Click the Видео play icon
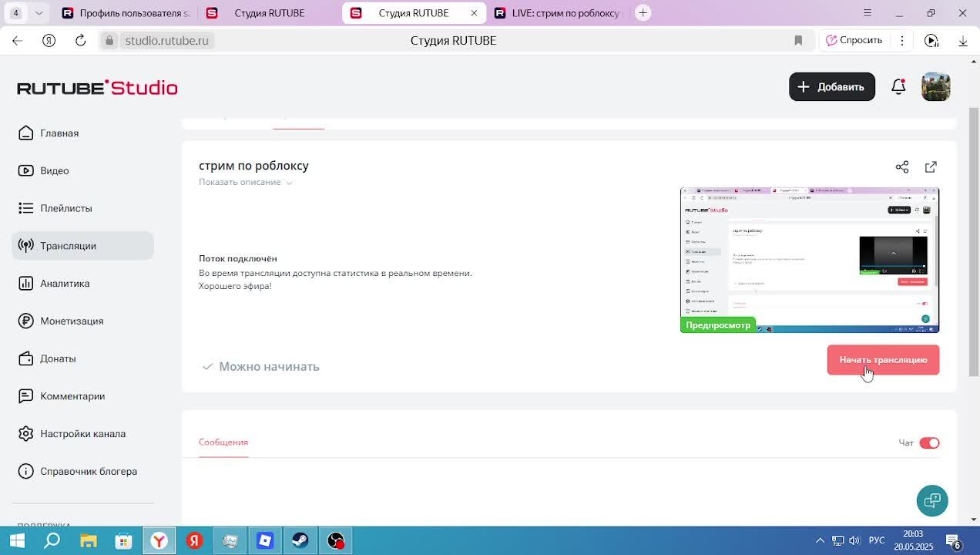This screenshot has height=555, width=980. coord(26,170)
